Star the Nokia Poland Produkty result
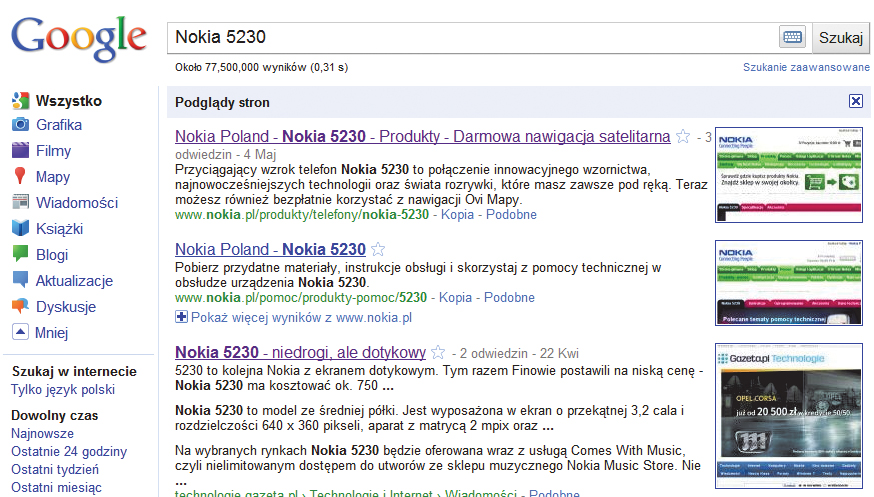This screenshot has height=497, width=874. click(683, 137)
